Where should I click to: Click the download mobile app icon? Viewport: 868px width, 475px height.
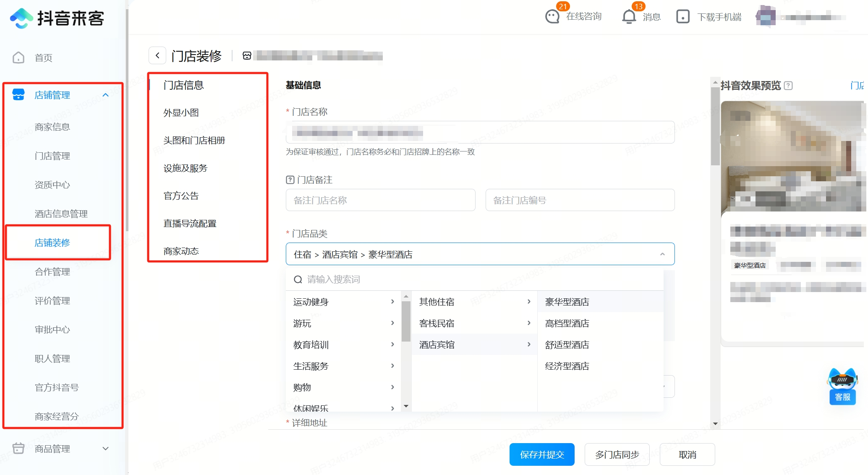pos(682,17)
